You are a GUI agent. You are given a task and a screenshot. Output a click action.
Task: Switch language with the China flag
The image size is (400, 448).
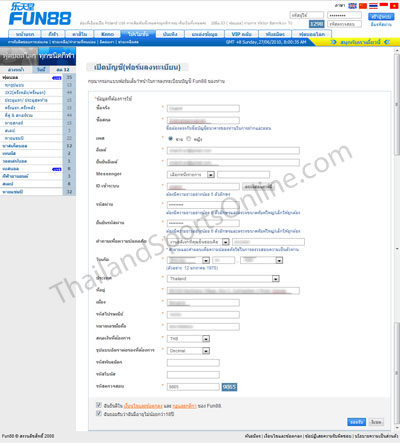tap(363, 6)
